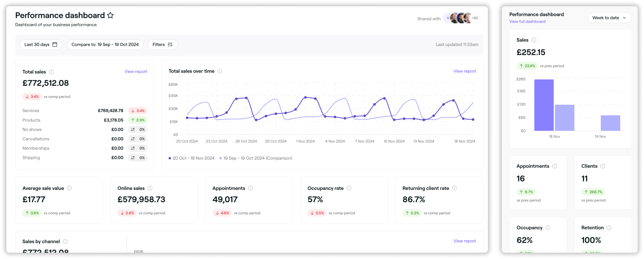Click the £252.15 sales value
The width and height of the screenshot is (644, 259).
click(x=531, y=52)
